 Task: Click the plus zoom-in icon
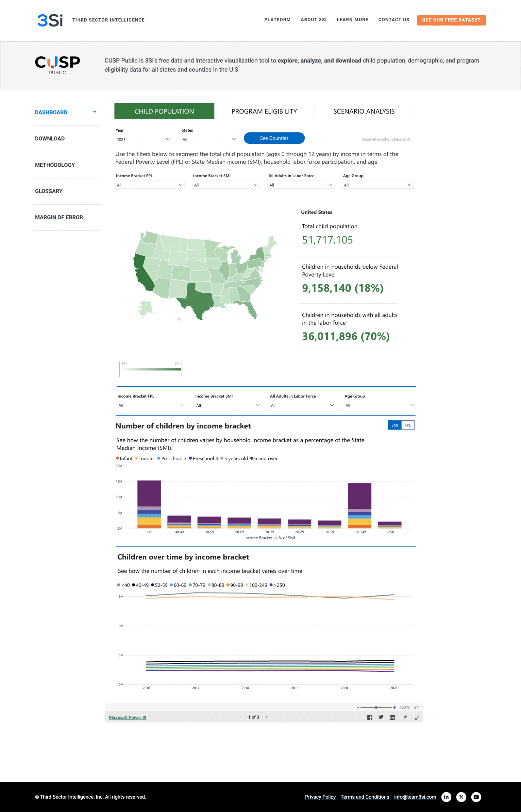click(394, 707)
